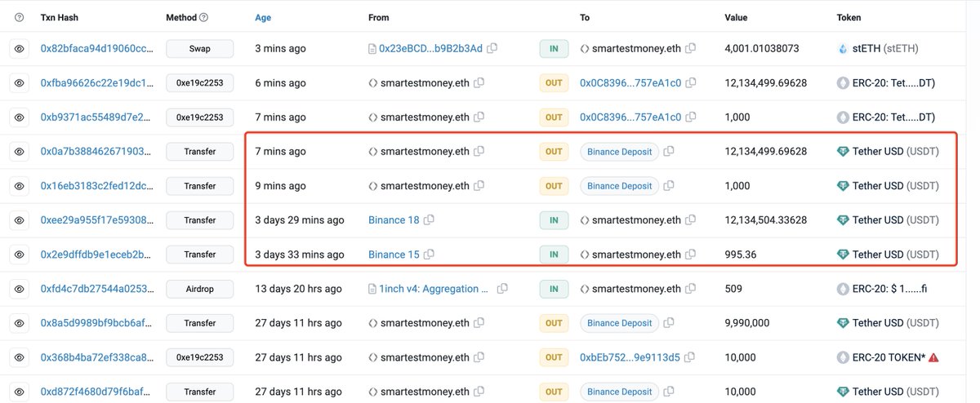The image size is (980, 403).
Task: Open transaction hash 0xd872f4680d79f6baf
Action: [96, 392]
